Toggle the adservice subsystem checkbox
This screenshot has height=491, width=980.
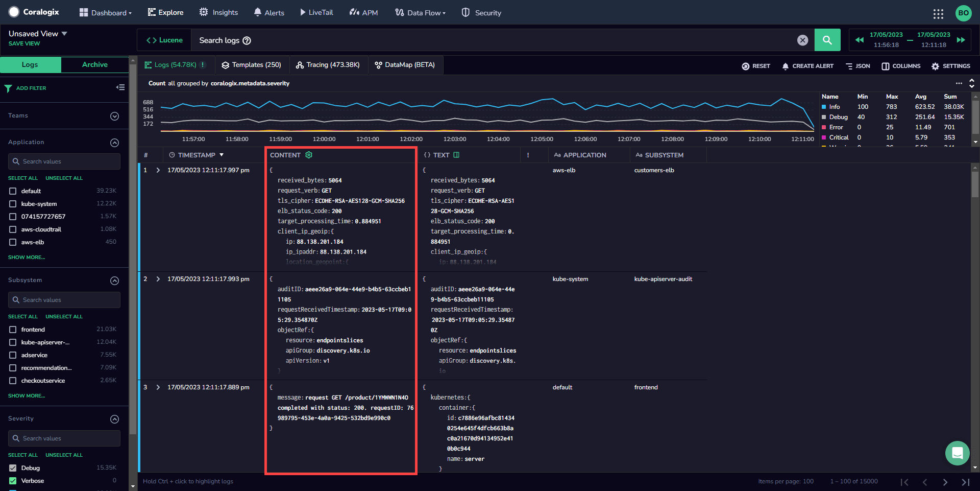13,355
